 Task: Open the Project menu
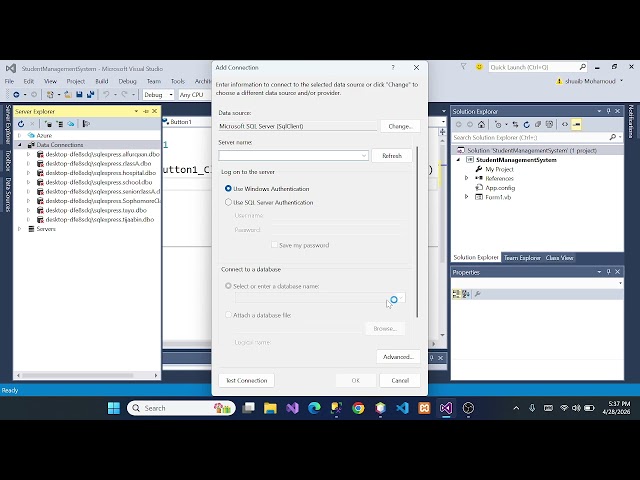(76, 81)
